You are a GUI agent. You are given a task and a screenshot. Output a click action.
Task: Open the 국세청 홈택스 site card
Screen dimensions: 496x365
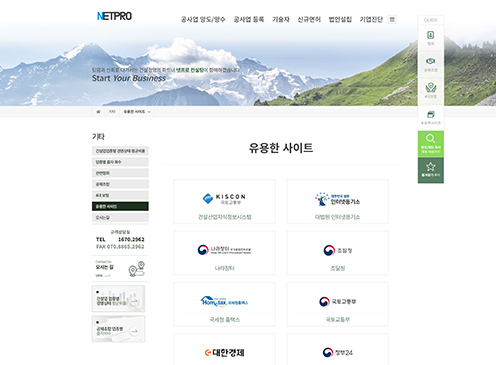[225, 304]
